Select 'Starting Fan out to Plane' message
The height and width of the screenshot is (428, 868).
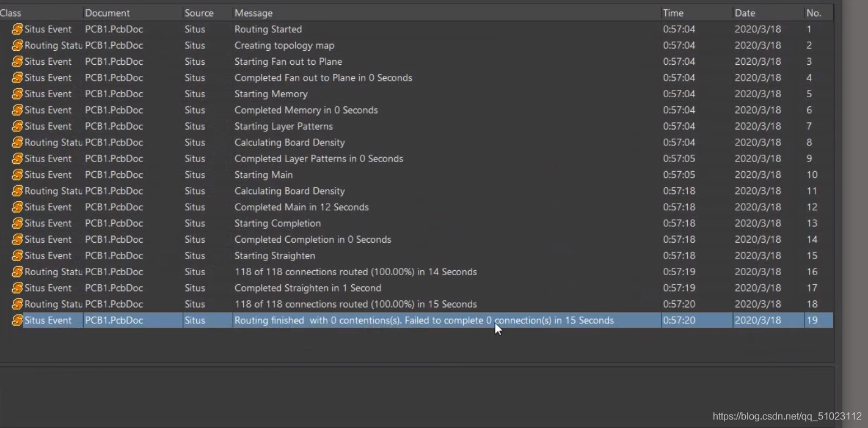tap(288, 62)
